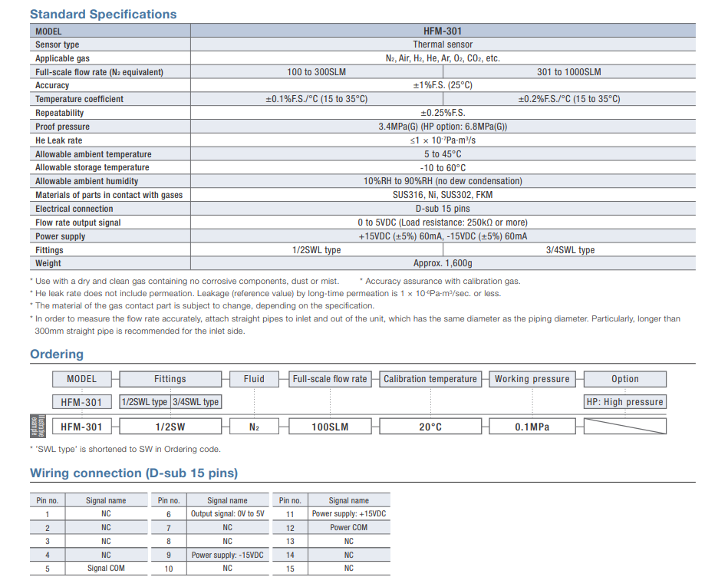Screen dimensions: 728x577
Task: Click the 'Applicable gas' row label
Action: (62, 58)
